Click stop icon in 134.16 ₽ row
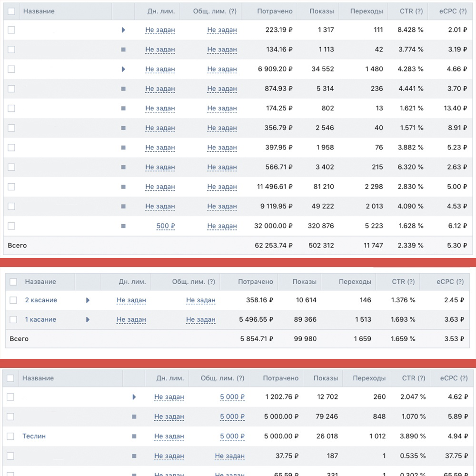This screenshot has width=476, height=476. tap(123, 50)
